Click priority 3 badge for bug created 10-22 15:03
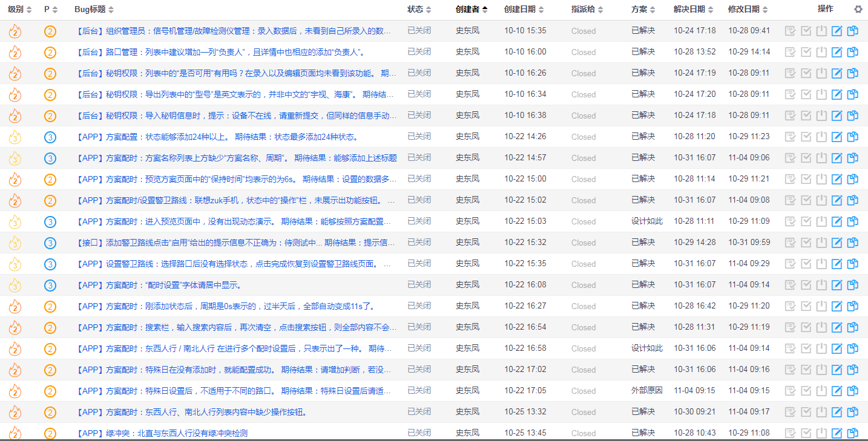Viewport: 868px width, 441px height. (50, 222)
